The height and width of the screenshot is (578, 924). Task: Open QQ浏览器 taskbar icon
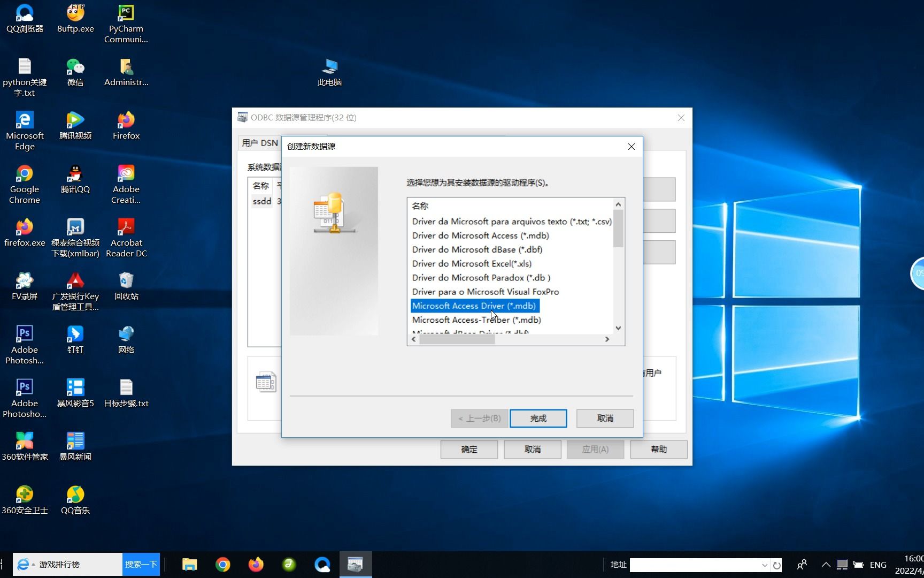click(322, 565)
